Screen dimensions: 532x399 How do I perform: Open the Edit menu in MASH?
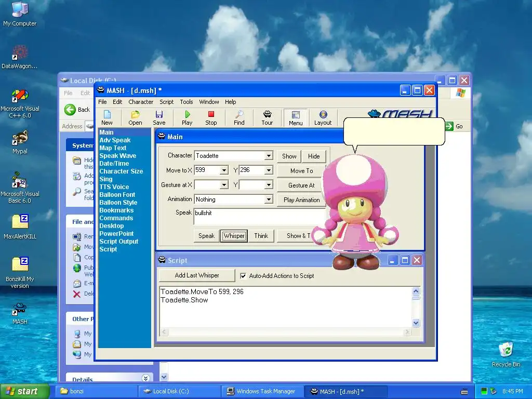coord(117,102)
